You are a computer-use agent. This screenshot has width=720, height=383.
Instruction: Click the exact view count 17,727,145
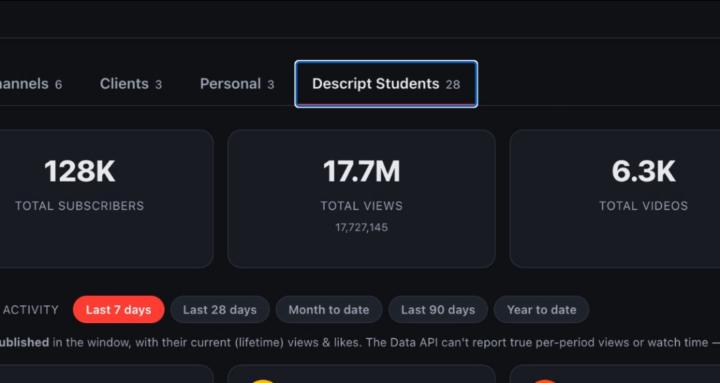tap(361, 227)
